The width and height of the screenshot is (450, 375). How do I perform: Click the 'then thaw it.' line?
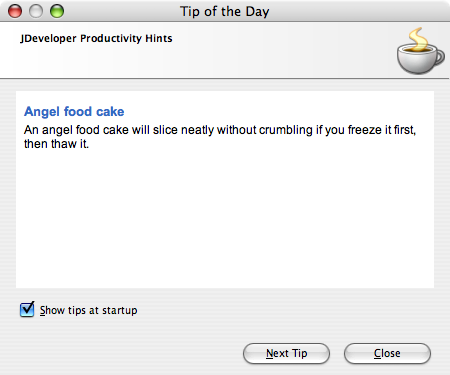click(x=56, y=144)
